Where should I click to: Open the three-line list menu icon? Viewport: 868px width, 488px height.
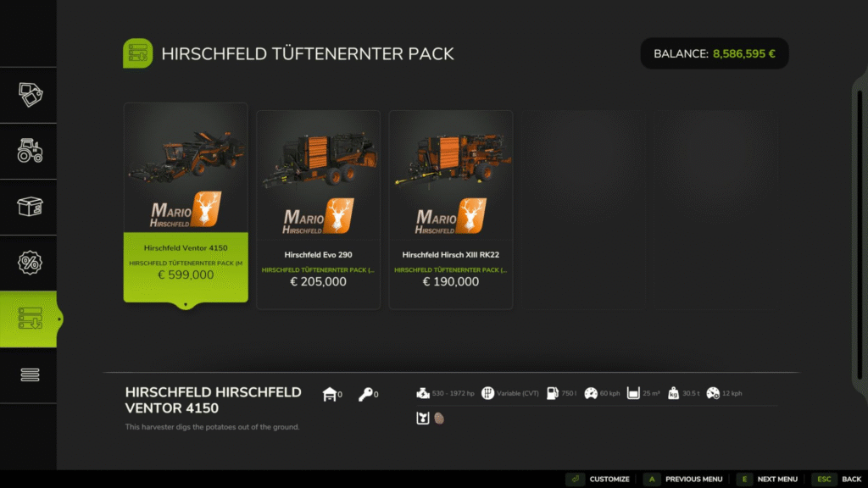tap(30, 375)
